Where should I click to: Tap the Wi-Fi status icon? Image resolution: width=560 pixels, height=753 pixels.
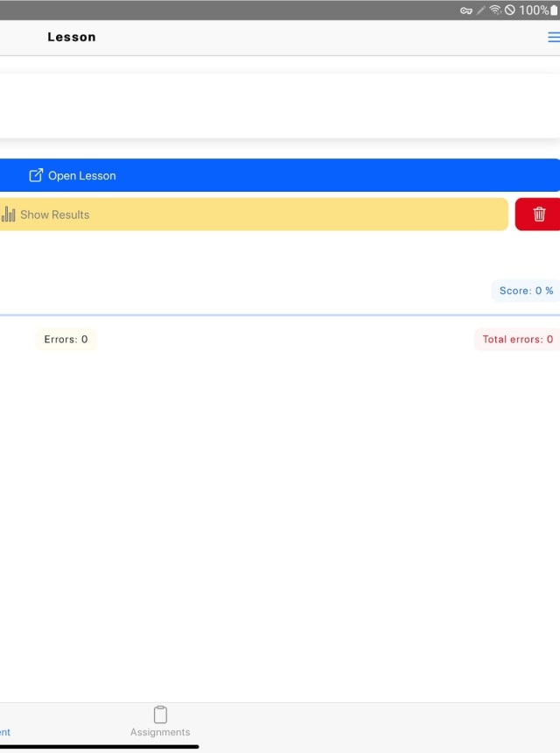(495, 11)
